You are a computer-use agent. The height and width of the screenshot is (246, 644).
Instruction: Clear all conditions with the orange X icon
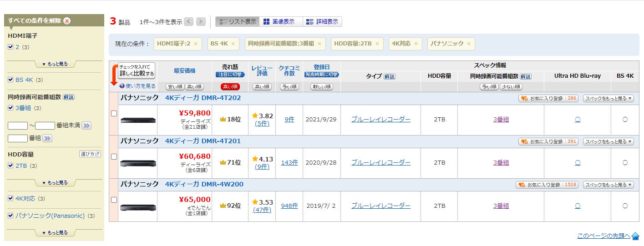tap(67, 21)
